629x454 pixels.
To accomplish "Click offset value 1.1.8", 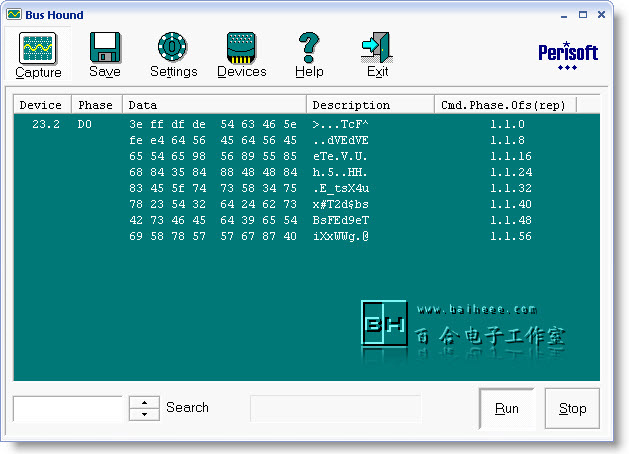I will [507, 140].
